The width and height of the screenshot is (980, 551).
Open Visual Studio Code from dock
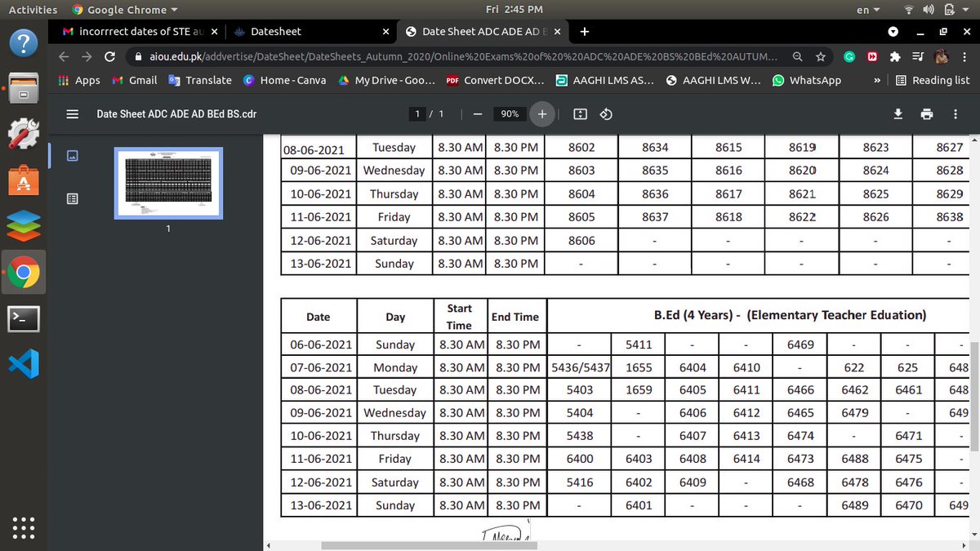(x=23, y=364)
